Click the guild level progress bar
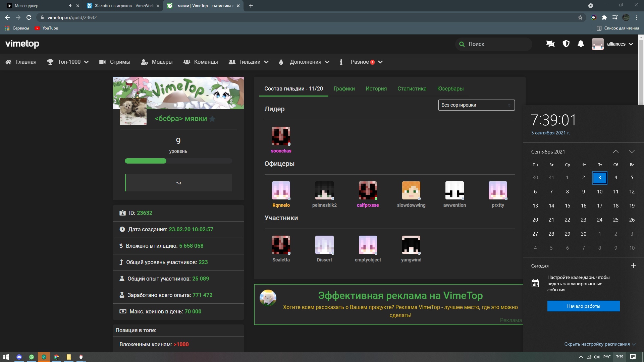 point(178,161)
